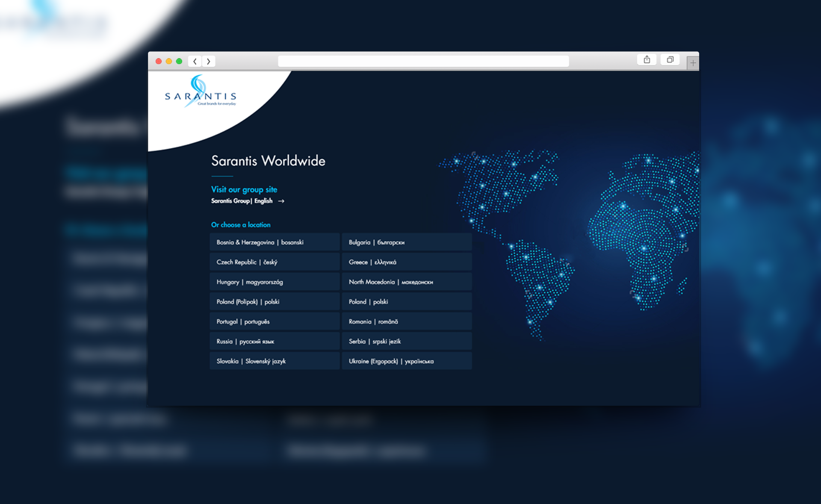The width and height of the screenshot is (821, 504).
Task: Select Bulgaria location
Action: coord(407,242)
